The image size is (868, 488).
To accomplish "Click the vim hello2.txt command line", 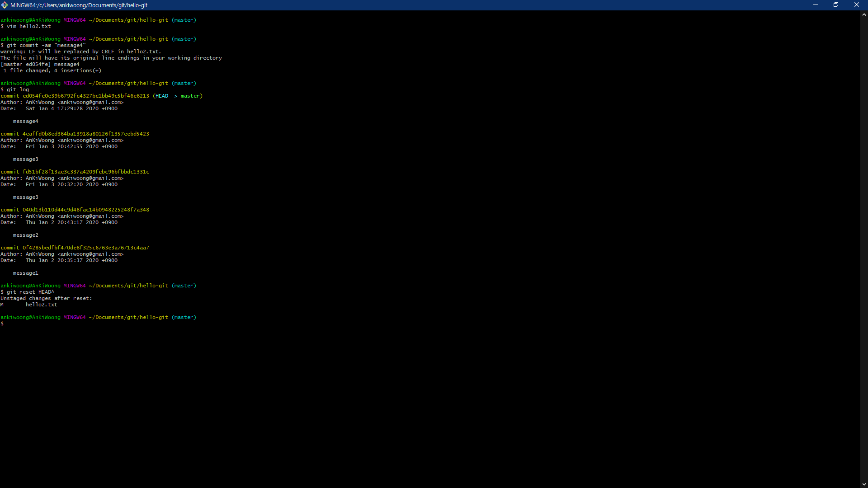I will 28,26.
